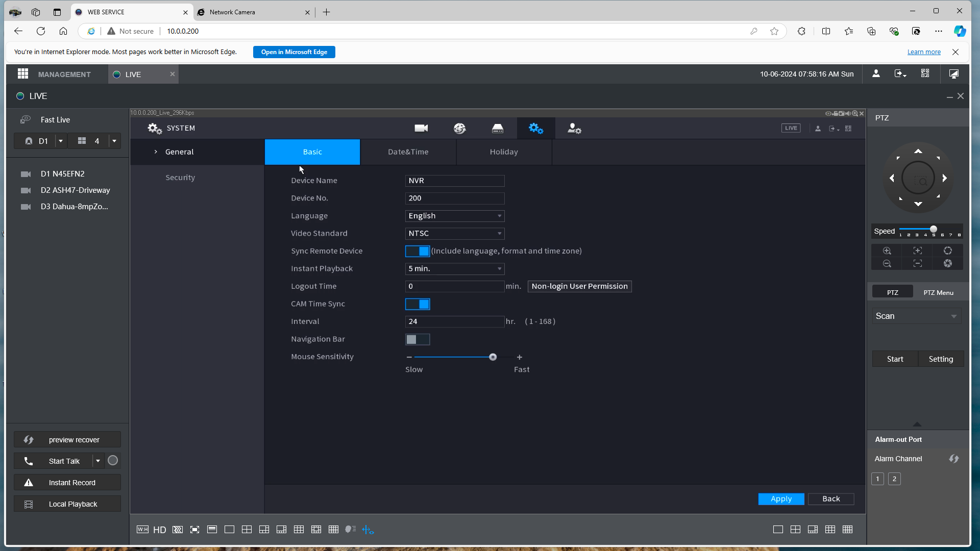This screenshot has width=980, height=551.
Task: Open the storage disk icon in SYSTEM bar
Action: point(498,128)
